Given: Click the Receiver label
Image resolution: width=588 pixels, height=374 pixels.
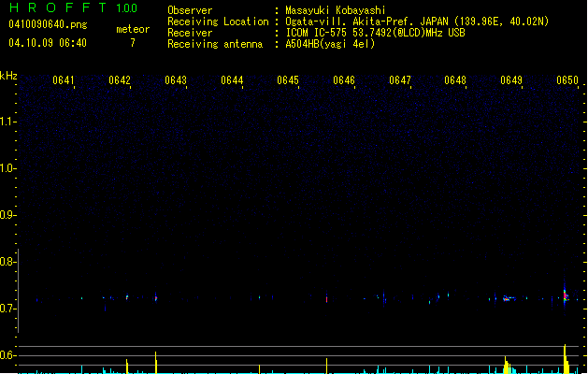Looking at the screenshot, I should point(190,33).
